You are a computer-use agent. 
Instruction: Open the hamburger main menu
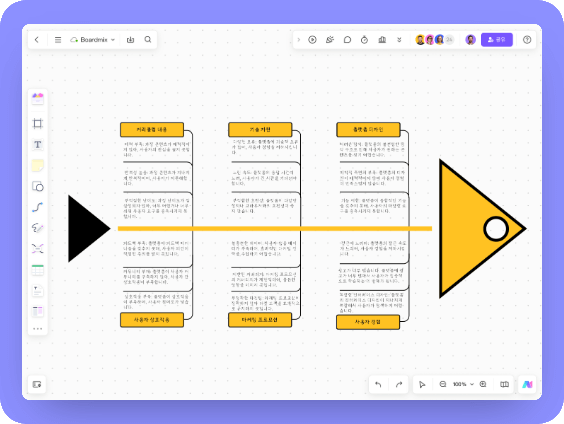tap(58, 40)
